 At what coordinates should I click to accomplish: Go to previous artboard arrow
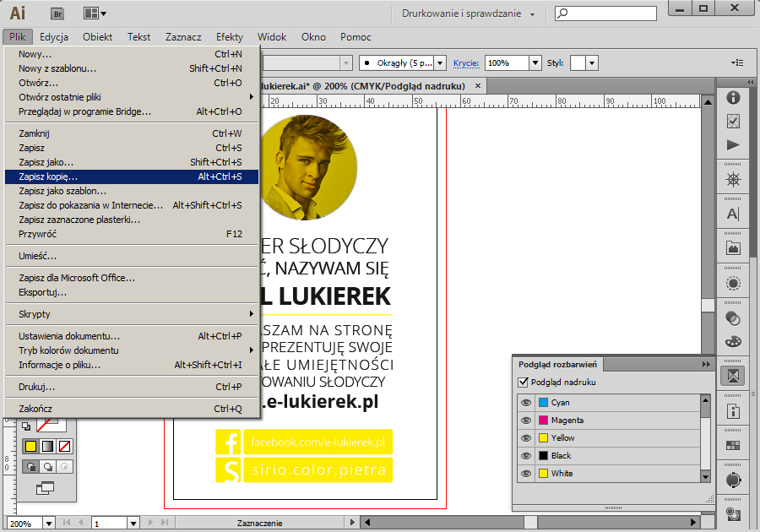(80, 523)
